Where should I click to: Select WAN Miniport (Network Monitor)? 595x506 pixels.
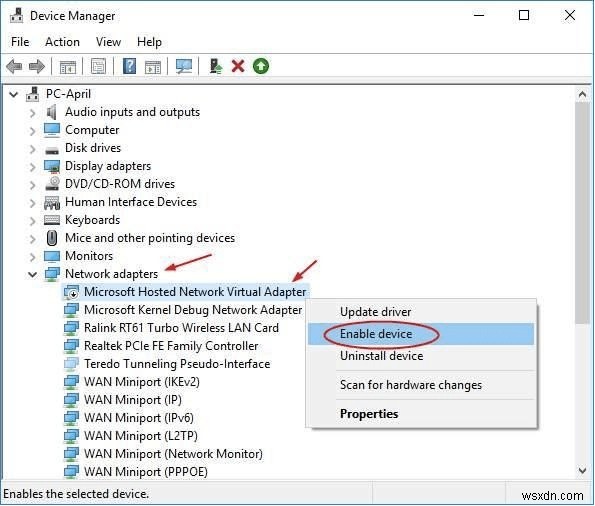173,454
